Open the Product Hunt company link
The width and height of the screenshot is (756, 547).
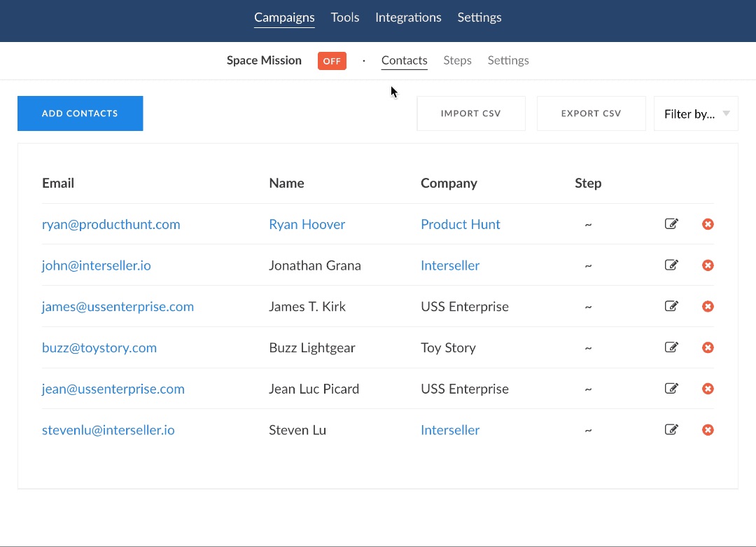[x=460, y=225]
